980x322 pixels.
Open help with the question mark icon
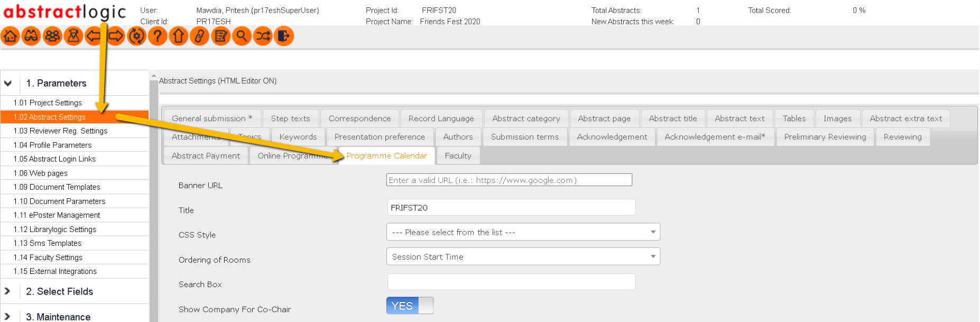(x=158, y=36)
